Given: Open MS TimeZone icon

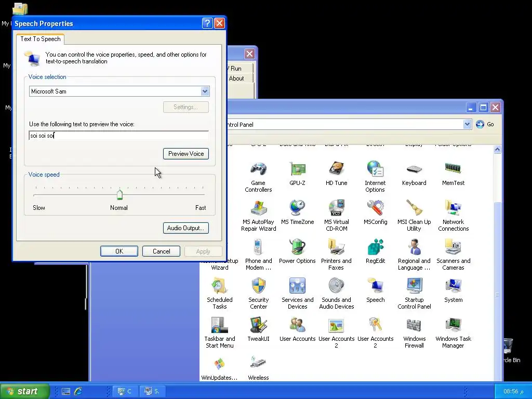Looking at the screenshot, I should click(x=297, y=212).
